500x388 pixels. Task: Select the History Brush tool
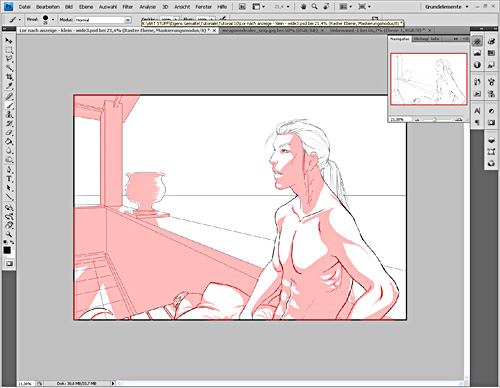(9, 124)
